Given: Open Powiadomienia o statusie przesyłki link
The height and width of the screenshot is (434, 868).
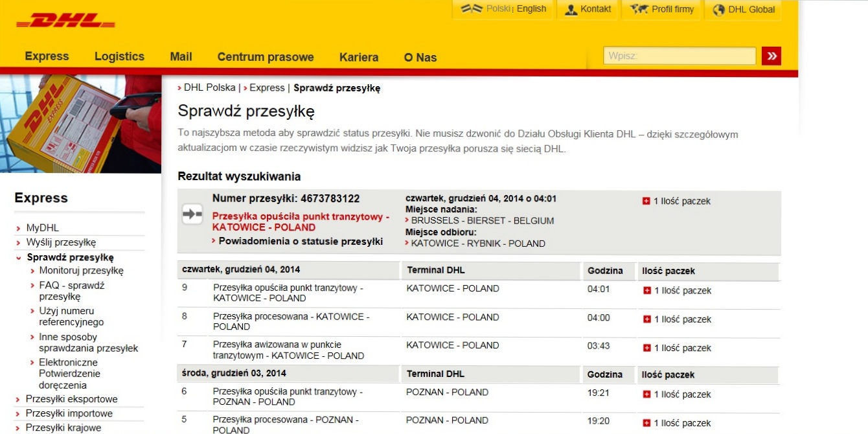Looking at the screenshot, I should 300,242.
